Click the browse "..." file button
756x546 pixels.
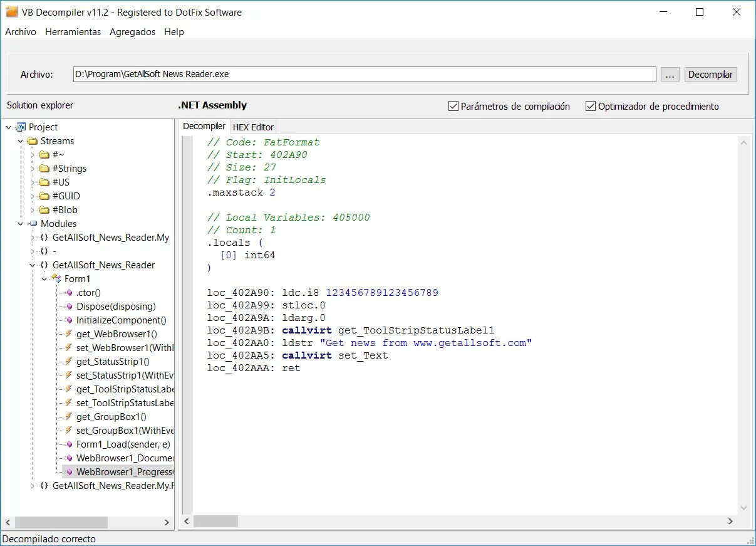(x=670, y=74)
